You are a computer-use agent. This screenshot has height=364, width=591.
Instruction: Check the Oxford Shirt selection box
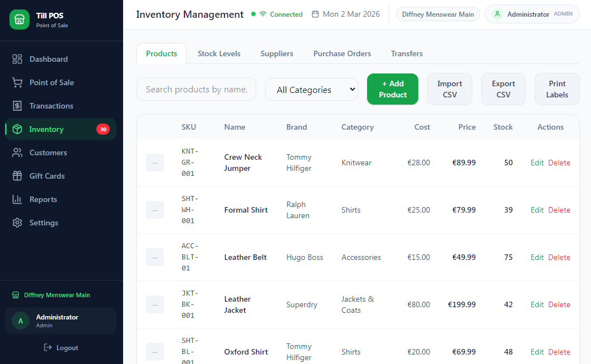(154, 352)
